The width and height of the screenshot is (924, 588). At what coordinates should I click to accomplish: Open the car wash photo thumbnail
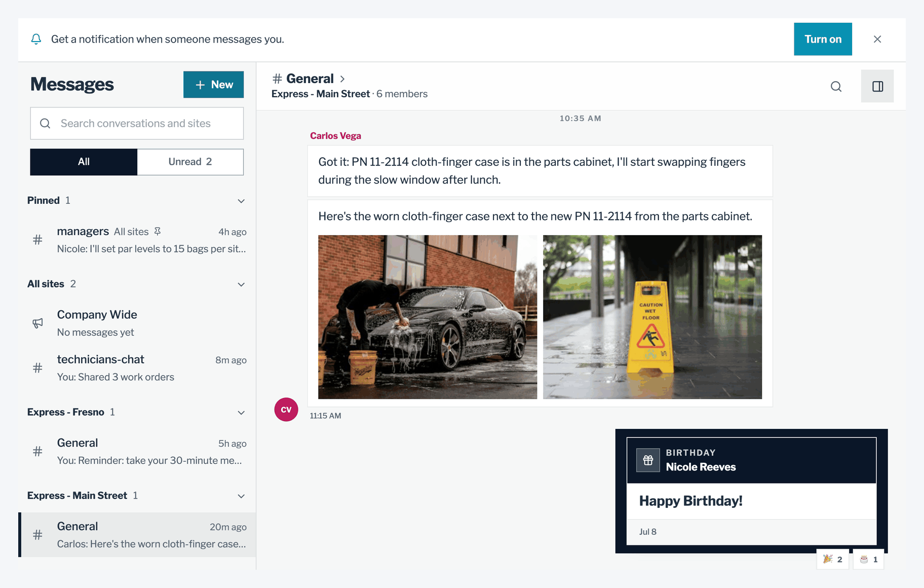pos(428,317)
